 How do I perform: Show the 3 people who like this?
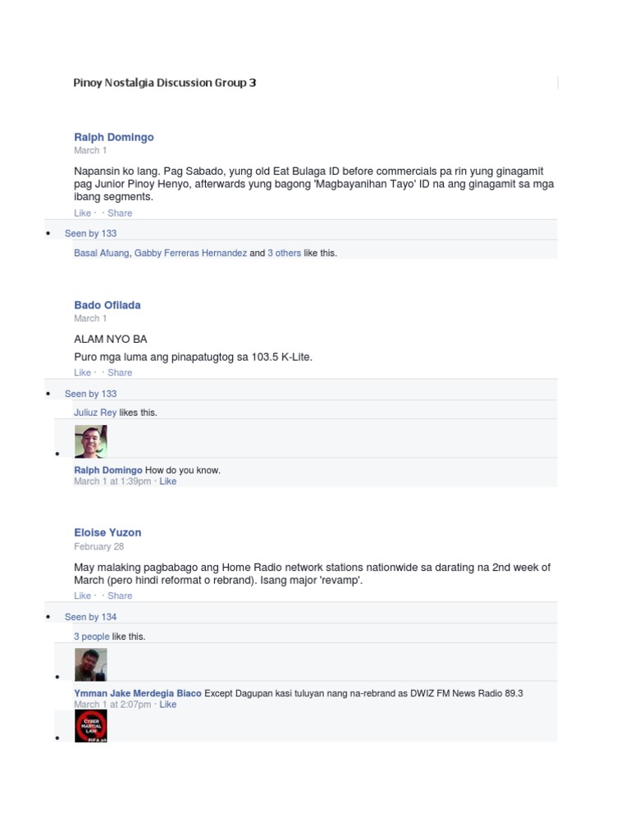pos(92,637)
